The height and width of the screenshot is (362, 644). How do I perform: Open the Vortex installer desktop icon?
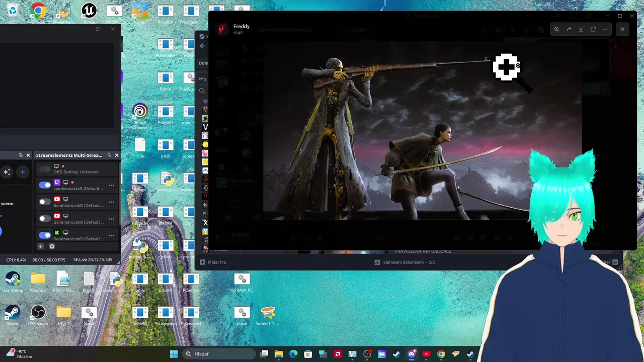click(x=268, y=315)
